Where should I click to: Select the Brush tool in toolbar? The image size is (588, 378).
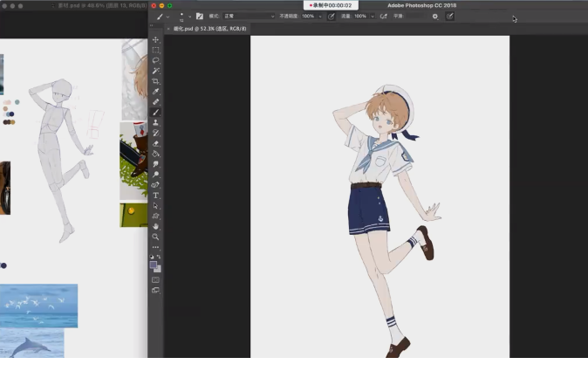tap(155, 113)
